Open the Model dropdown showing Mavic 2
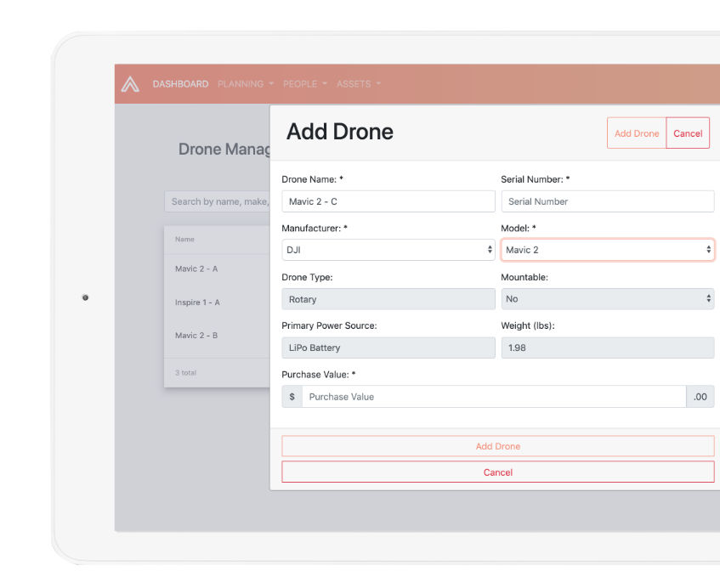The image size is (720, 588). pyautogui.click(x=608, y=250)
